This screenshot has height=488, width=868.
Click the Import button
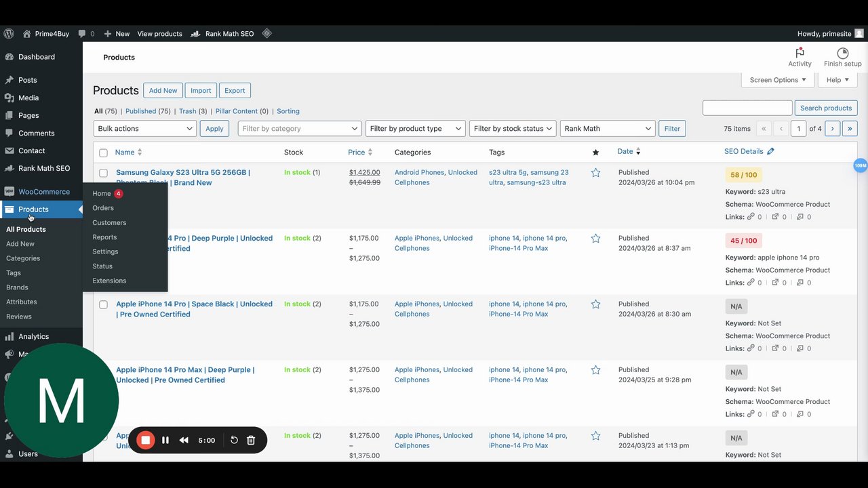[x=201, y=91]
